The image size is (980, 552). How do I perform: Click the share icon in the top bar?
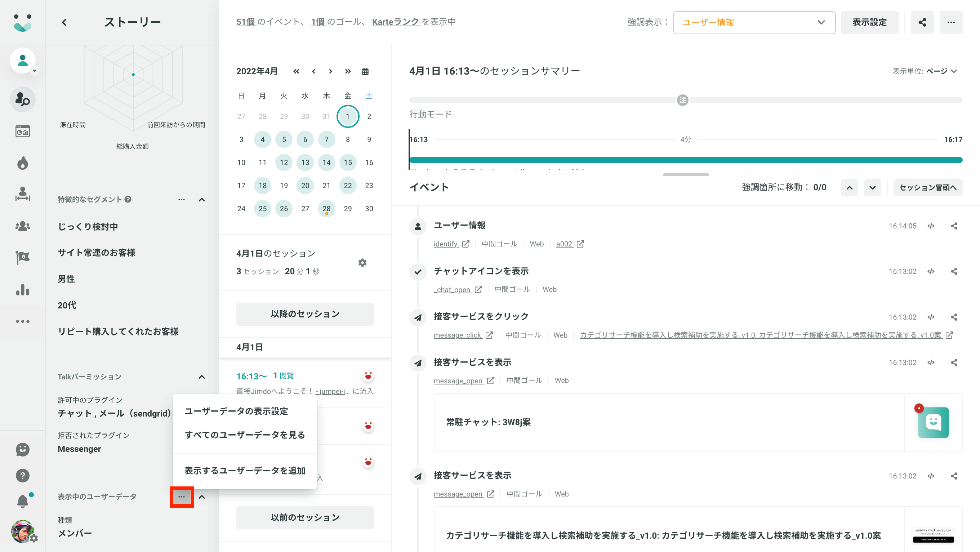tap(922, 22)
